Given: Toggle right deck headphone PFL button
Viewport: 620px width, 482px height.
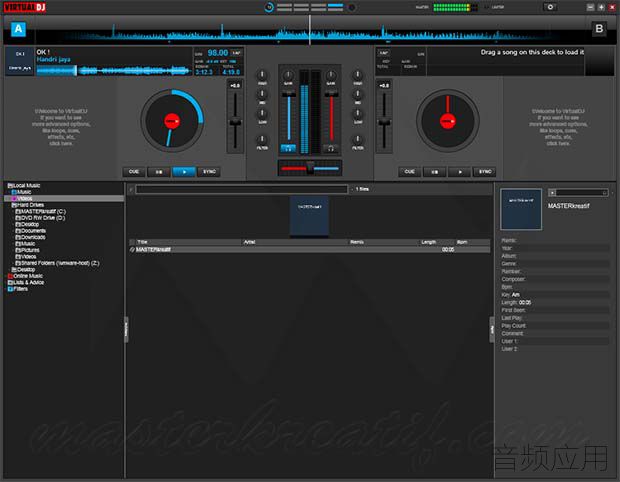Looking at the screenshot, I should pos(331,149).
